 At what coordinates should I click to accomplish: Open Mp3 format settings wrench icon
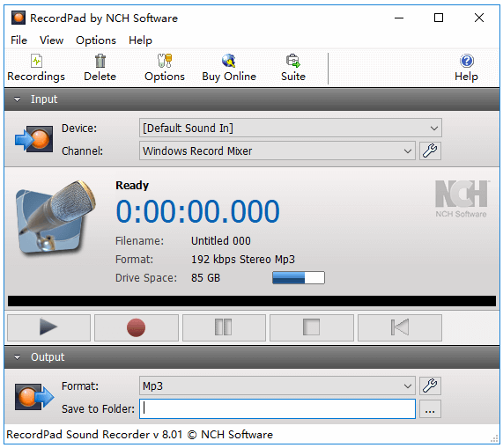coord(430,386)
